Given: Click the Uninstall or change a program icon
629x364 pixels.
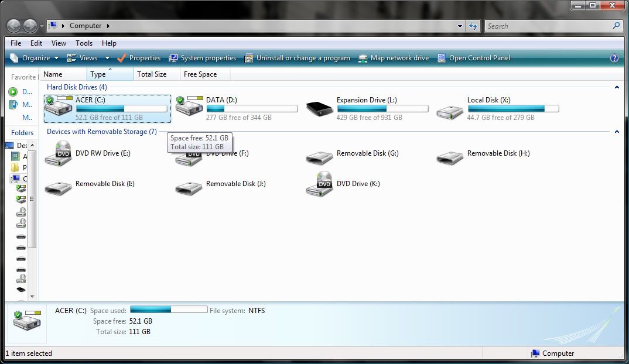Looking at the screenshot, I should [x=249, y=58].
